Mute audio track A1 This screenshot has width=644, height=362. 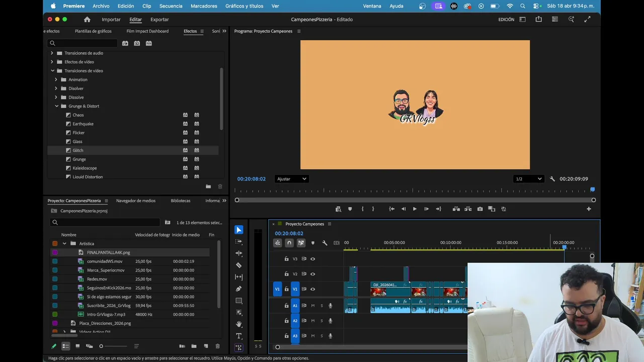click(312, 306)
